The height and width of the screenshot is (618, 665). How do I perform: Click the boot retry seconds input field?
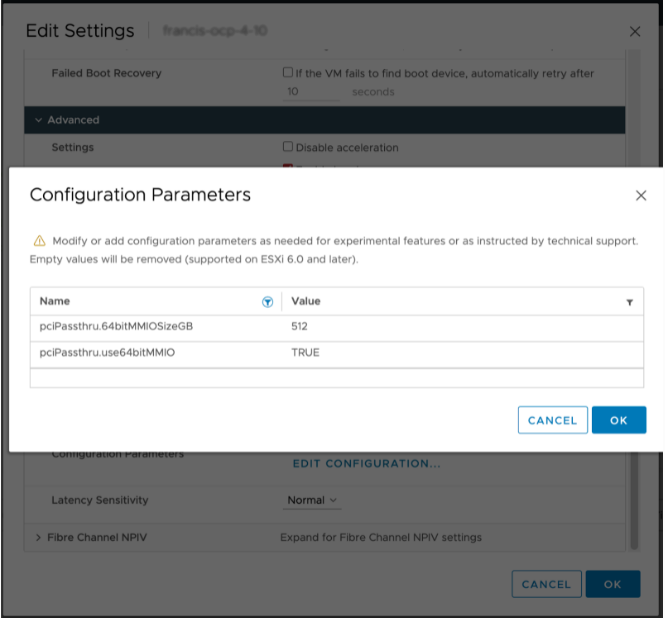tap(312, 92)
